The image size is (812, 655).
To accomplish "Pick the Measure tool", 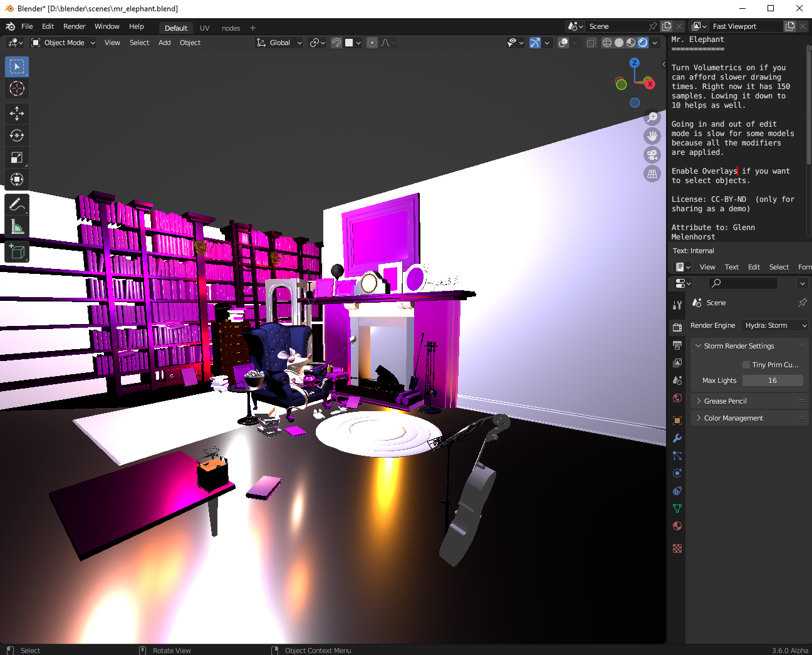I will pyautogui.click(x=17, y=227).
